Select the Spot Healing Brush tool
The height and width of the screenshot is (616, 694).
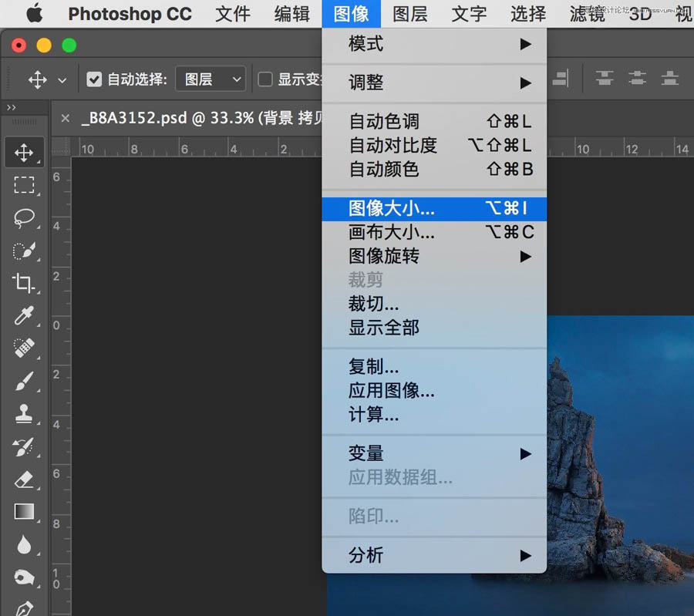(24, 348)
